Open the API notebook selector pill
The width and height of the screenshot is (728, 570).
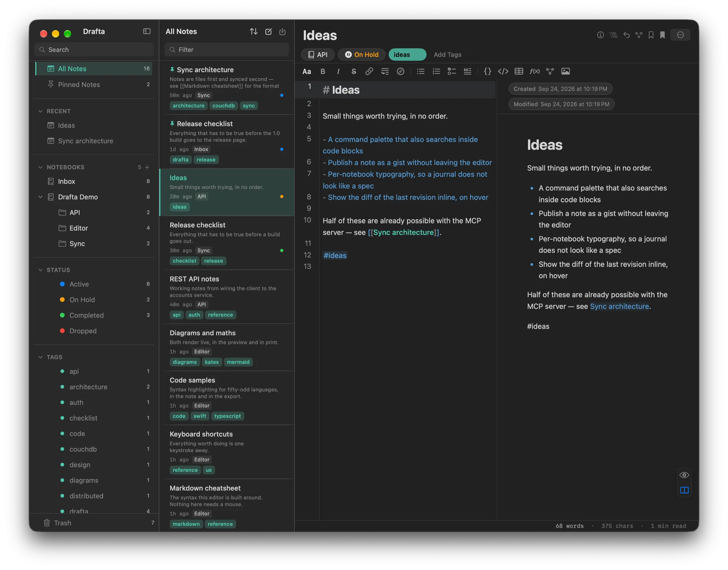click(318, 55)
